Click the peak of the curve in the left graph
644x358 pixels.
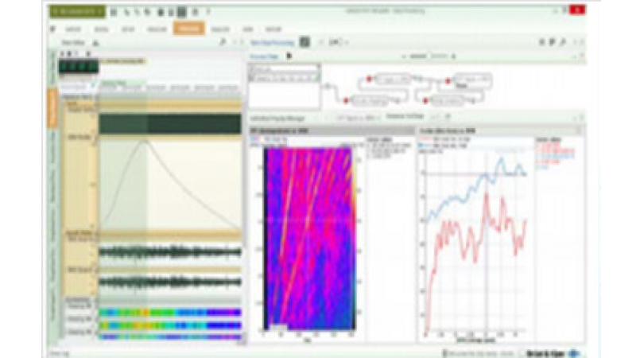click(x=145, y=140)
